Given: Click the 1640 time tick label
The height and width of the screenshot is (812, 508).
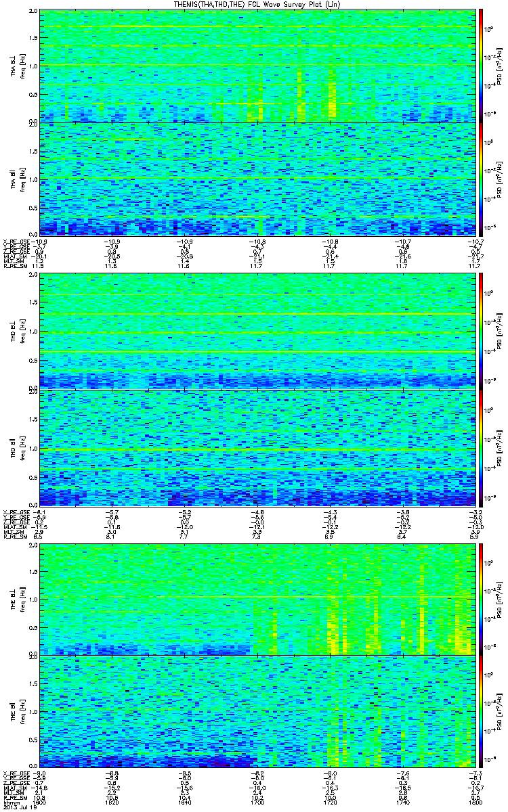Looking at the screenshot, I should point(185,802).
